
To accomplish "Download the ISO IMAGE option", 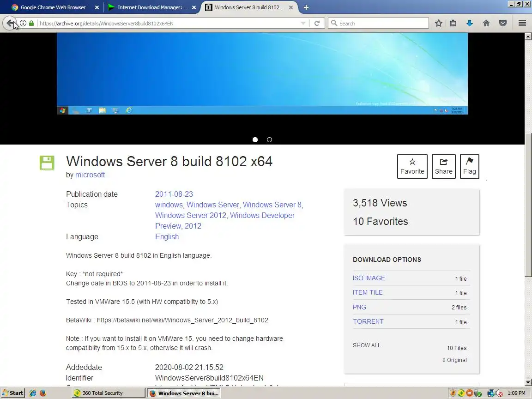I will pyautogui.click(x=369, y=278).
